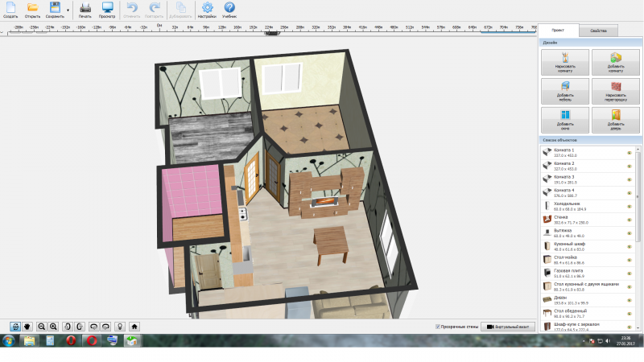The height and width of the screenshot is (362, 644).
Task: Hide Комната 1 using its eye icon
Action: click(x=629, y=152)
